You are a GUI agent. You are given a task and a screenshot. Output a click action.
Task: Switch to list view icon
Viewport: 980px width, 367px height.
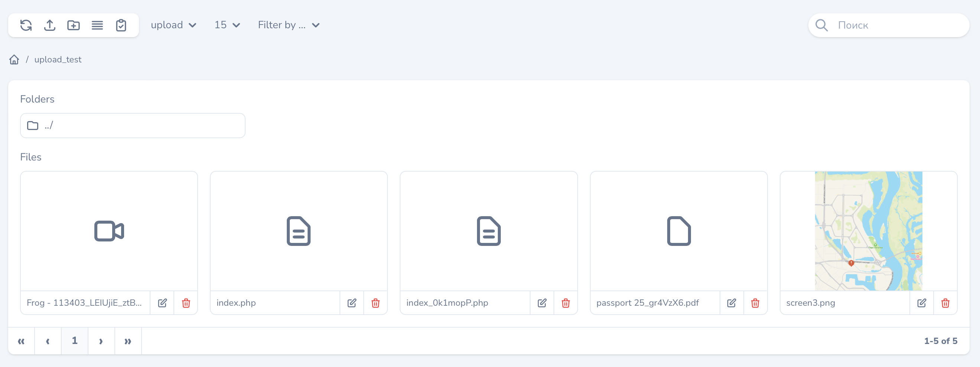coord(97,25)
